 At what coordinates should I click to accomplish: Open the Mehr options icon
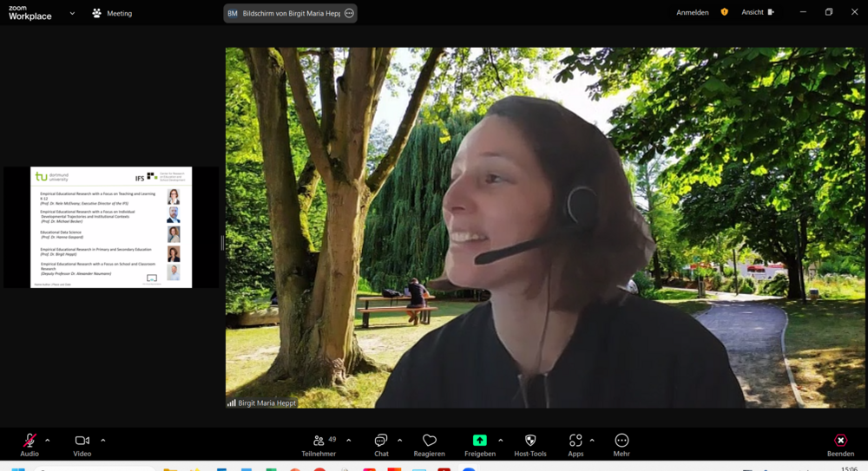point(621,441)
